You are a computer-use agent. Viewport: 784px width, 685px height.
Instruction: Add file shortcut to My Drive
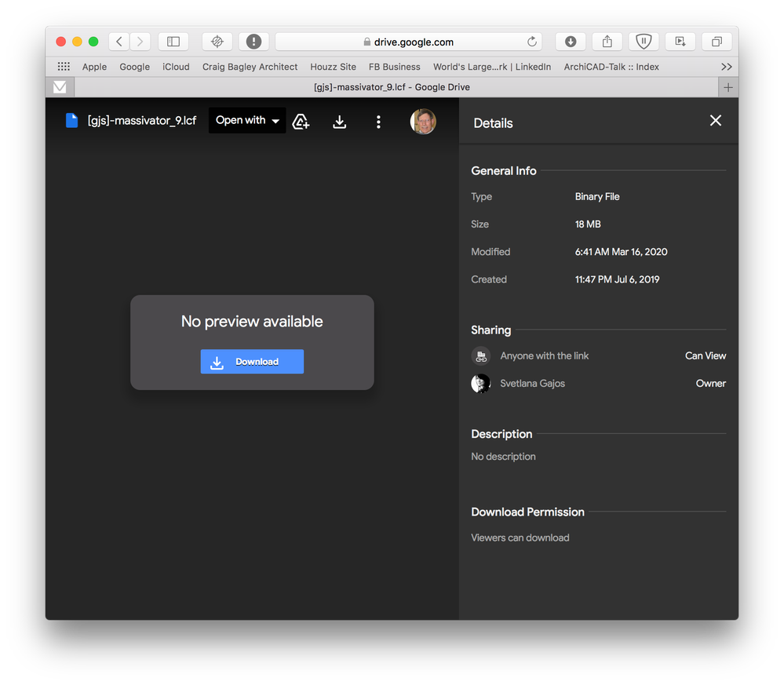pyautogui.click(x=301, y=122)
